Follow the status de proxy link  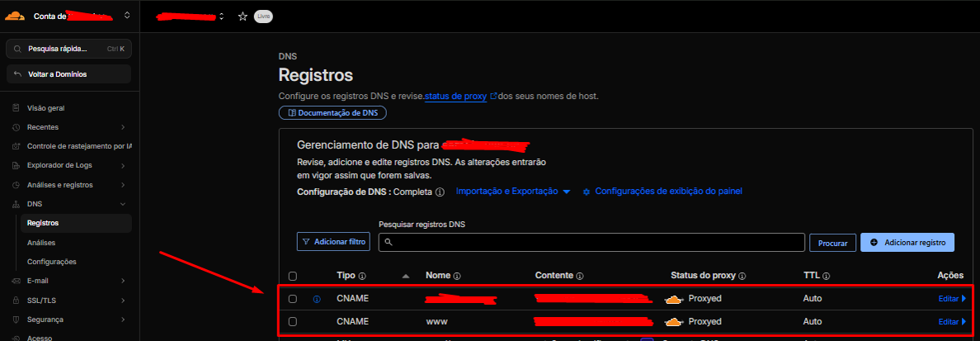pyautogui.click(x=455, y=97)
